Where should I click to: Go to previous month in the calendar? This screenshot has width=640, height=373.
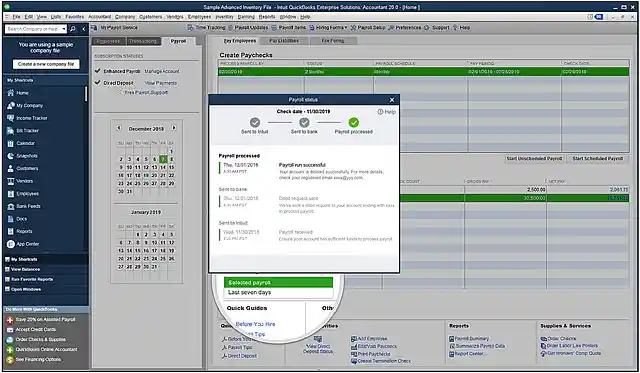119,128
